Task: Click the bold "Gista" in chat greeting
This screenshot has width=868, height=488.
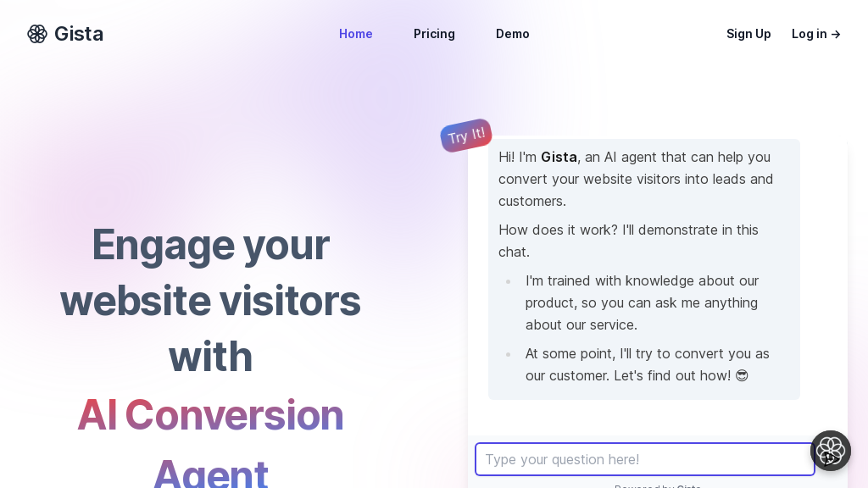Action: (x=559, y=157)
